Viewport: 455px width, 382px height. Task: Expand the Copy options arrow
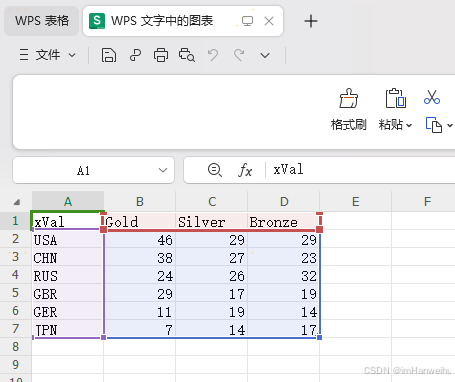(450, 125)
